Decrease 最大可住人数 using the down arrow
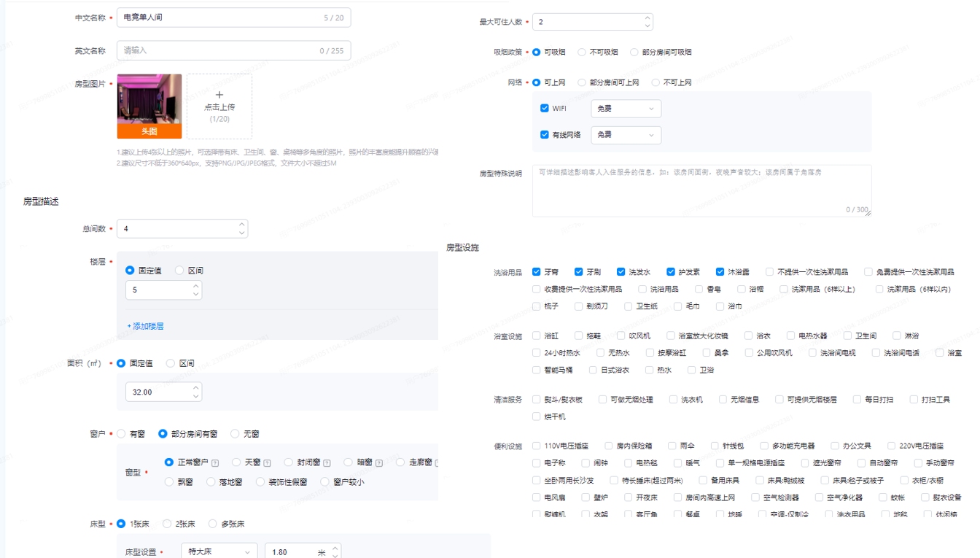The height and width of the screenshot is (558, 980). click(647, 26)
